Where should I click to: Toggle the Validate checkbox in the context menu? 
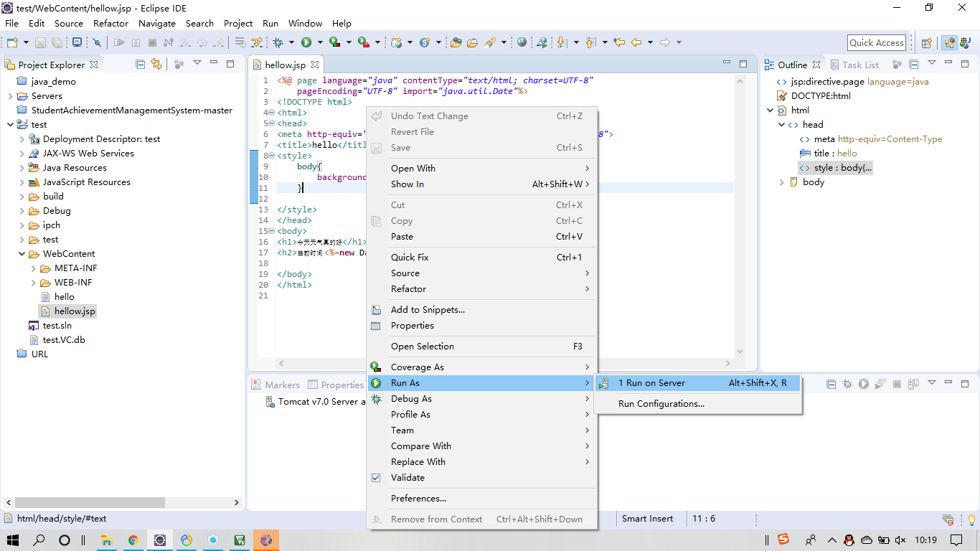(376, 478)
